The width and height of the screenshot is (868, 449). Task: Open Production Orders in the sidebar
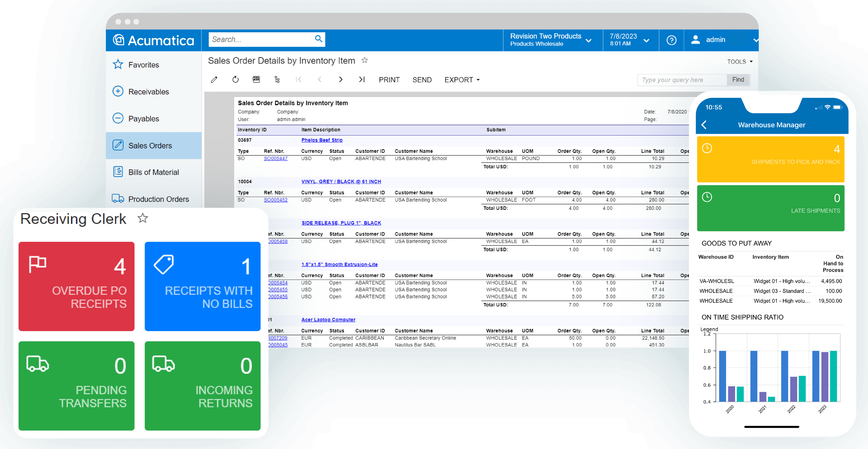(154, 199)
